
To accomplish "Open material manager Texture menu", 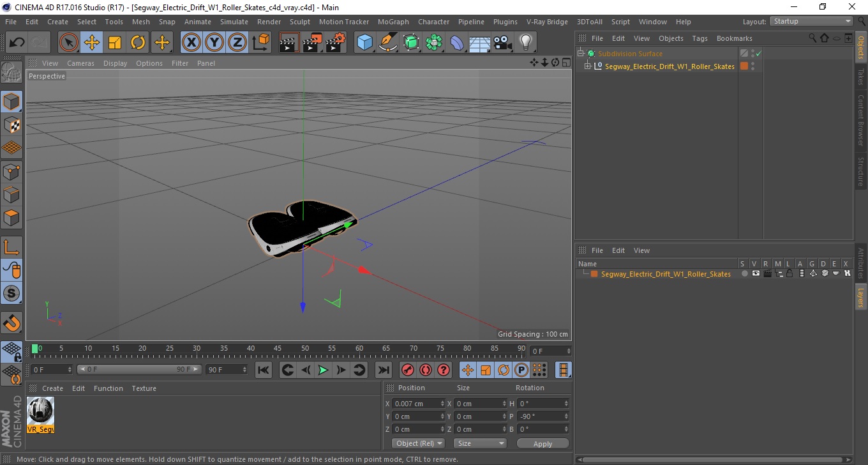I will 144,388.
